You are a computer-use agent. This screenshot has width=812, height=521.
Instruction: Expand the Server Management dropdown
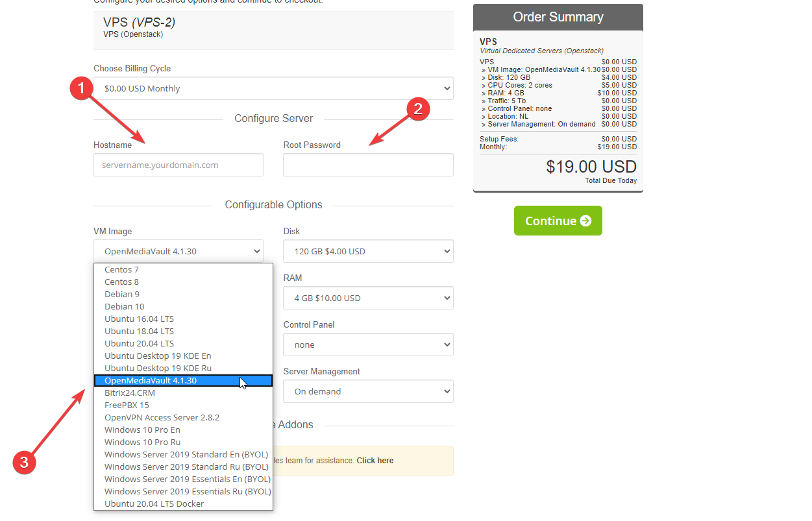tap(368, 392)
